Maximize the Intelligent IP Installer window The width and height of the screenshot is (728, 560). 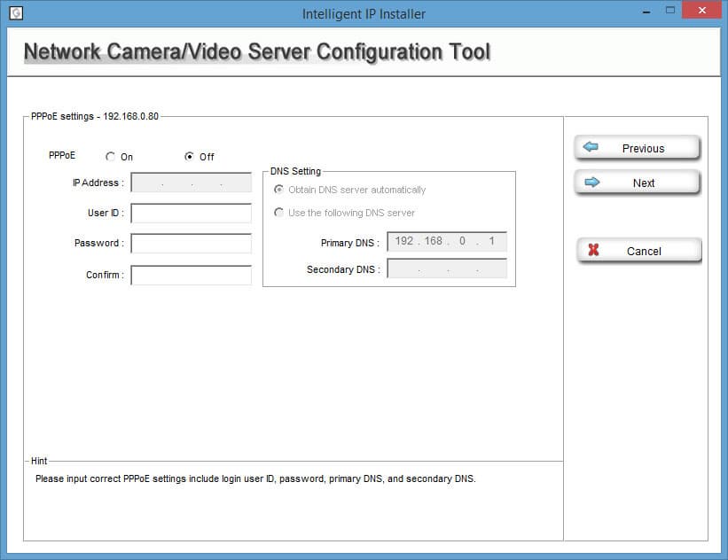pos(670,11)
